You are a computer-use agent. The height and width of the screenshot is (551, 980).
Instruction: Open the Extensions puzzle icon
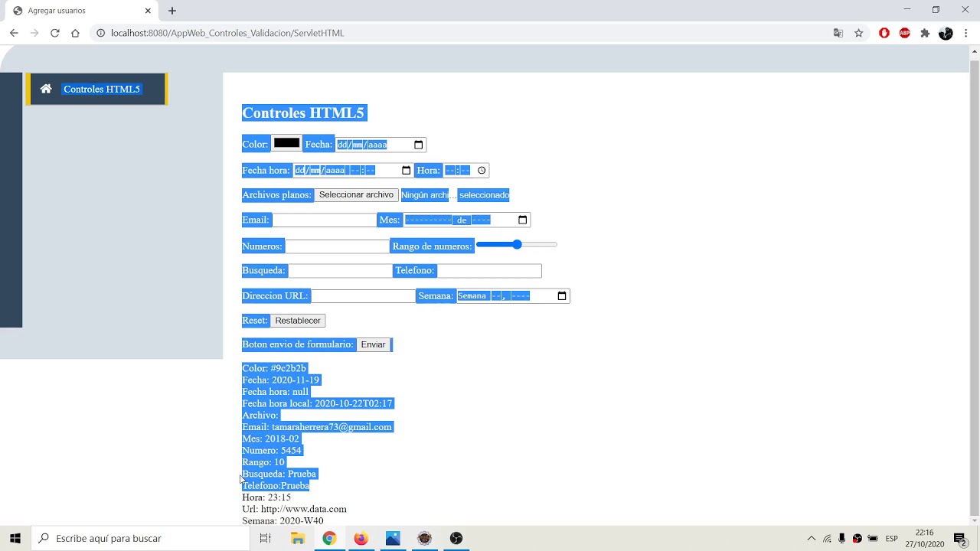pyautogui.click(x=925, y=33)
